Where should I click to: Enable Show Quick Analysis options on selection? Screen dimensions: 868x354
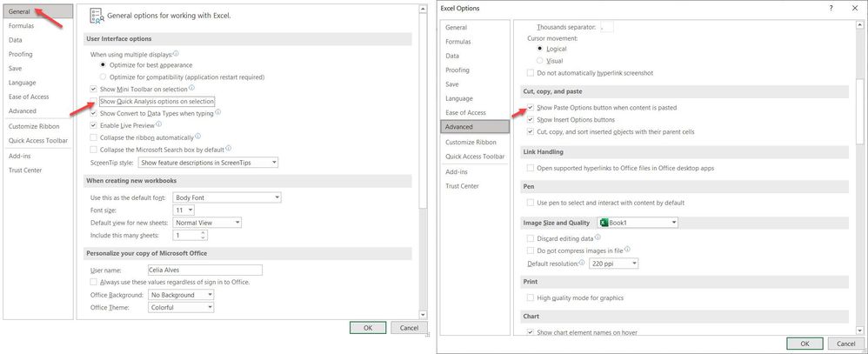(x=93, y=102)
